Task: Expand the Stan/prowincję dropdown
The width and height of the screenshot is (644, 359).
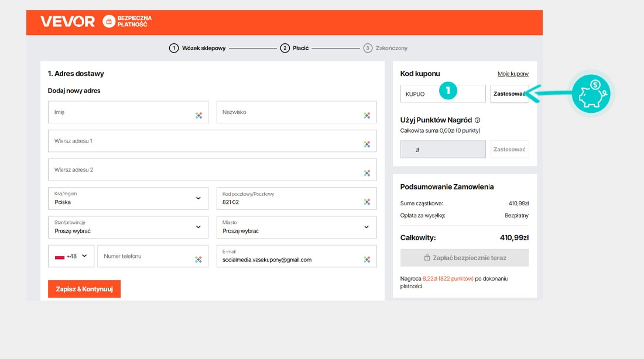Action: pyautogui.click(x=128, y=227)
